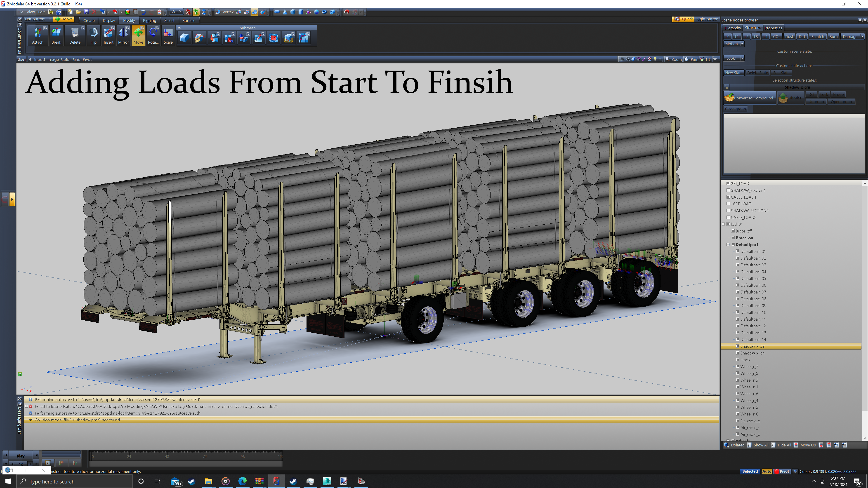The height and width of the screenshot is (488, 868).
Task: Click the Help question mark icon
Action: [59, 12]
